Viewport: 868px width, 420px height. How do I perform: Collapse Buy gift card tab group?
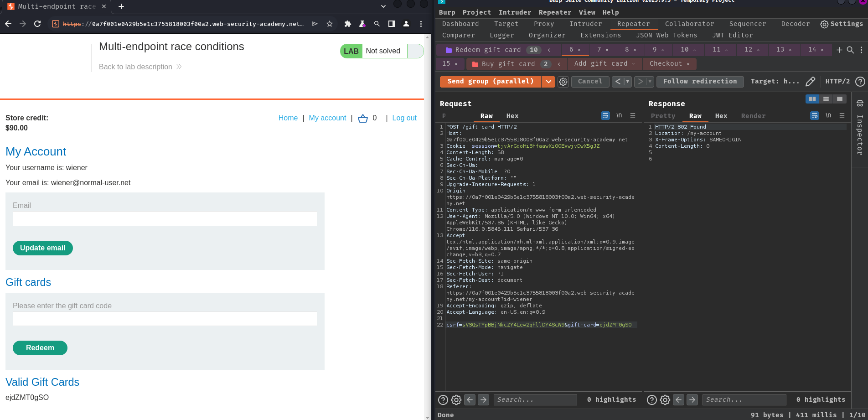click(x=559, y=64)
